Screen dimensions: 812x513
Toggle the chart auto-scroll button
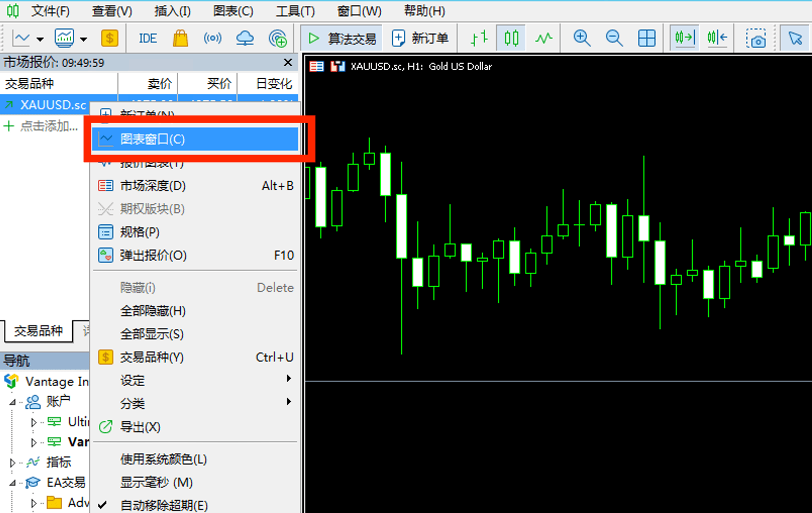tap(684, 38)
